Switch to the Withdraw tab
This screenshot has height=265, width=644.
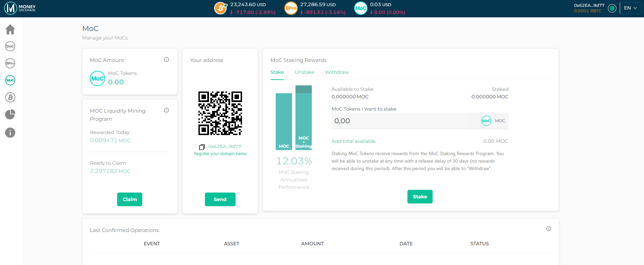[337, 72]
